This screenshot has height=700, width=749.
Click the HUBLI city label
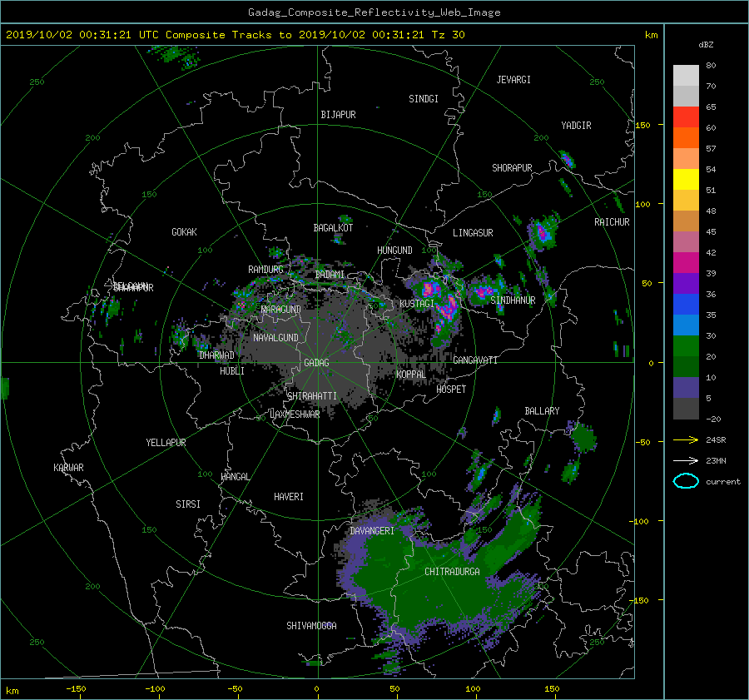click(x=232, y=371)
